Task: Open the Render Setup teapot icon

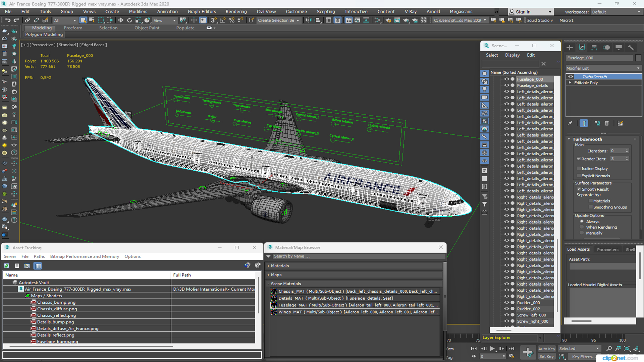Action: [x=388, y=20]
